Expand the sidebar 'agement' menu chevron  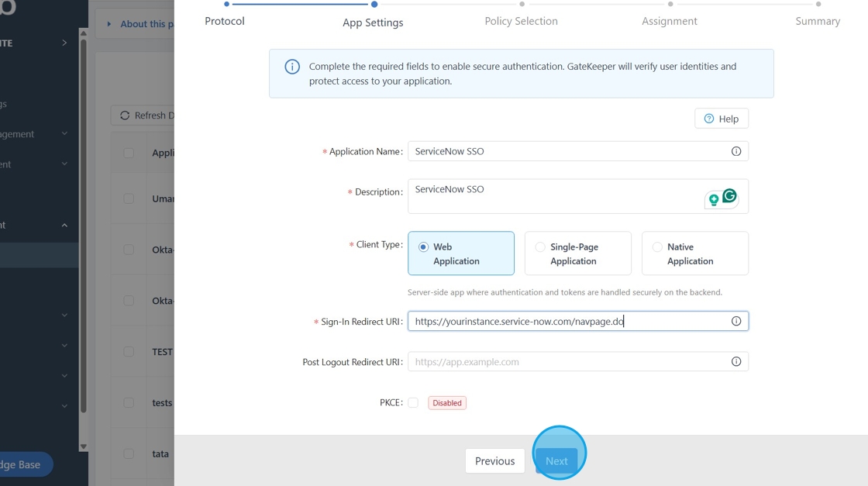64,133
